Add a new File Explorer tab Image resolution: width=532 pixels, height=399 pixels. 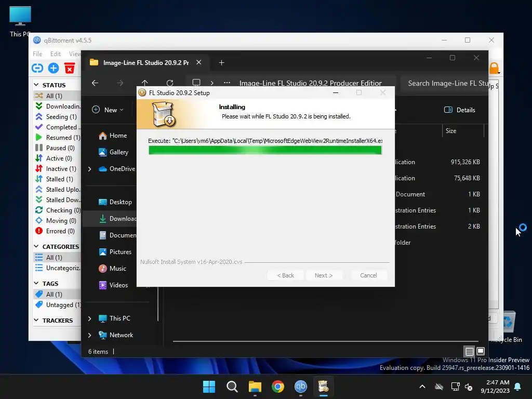[x=221, y=63]
